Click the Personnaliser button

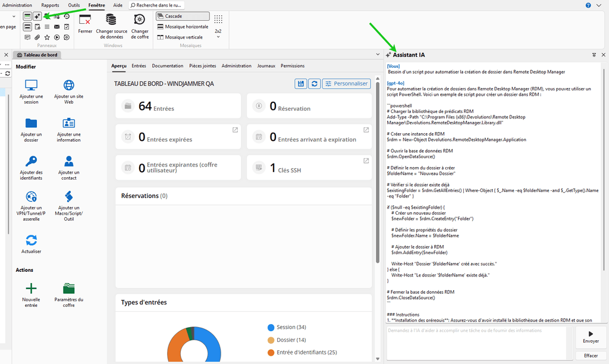(346, 84)
